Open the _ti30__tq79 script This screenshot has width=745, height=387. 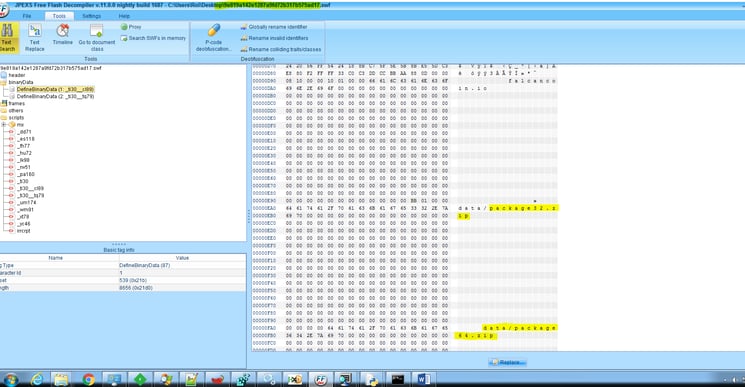pyautogui.click(x=27, y=195)
